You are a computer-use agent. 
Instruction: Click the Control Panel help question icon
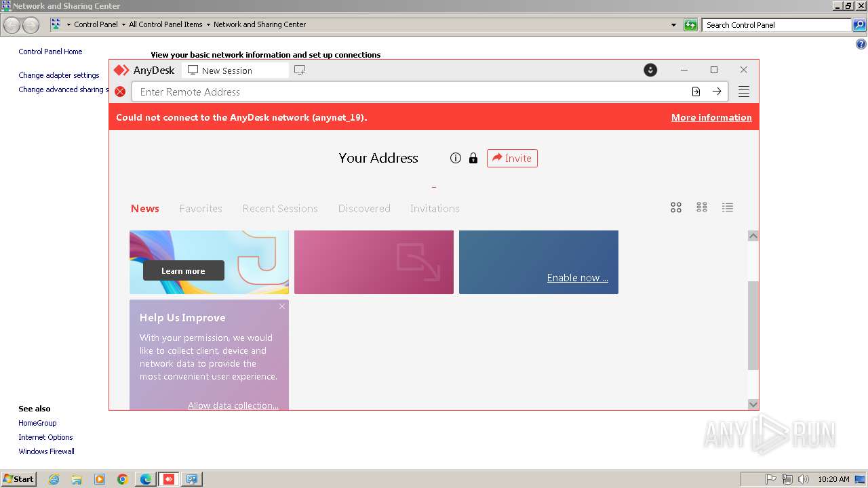point(861,45)
